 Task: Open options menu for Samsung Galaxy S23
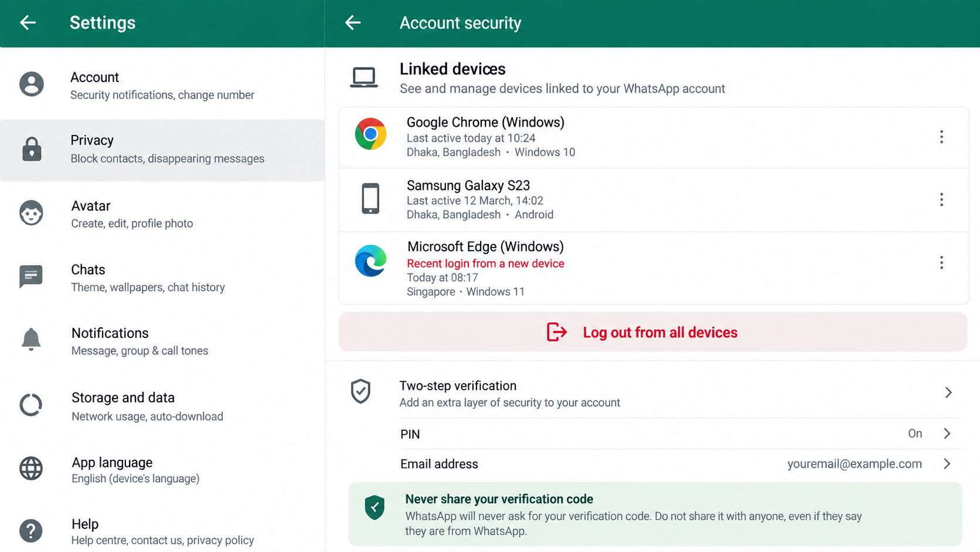pos(941,199)
